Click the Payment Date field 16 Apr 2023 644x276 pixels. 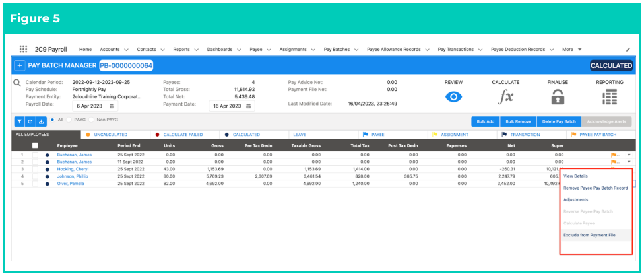pyautogui.click(x=232, y=106)
